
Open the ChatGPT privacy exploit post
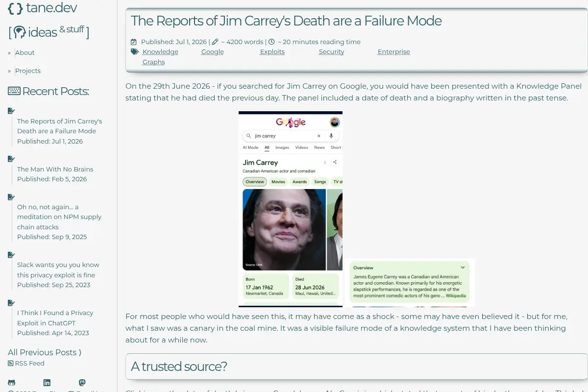[x=55, y=318]
